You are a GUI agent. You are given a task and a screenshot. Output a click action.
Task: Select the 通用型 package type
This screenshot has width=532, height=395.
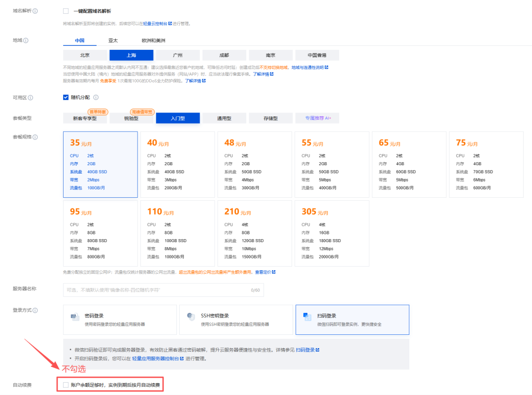[x=224, y=118]
